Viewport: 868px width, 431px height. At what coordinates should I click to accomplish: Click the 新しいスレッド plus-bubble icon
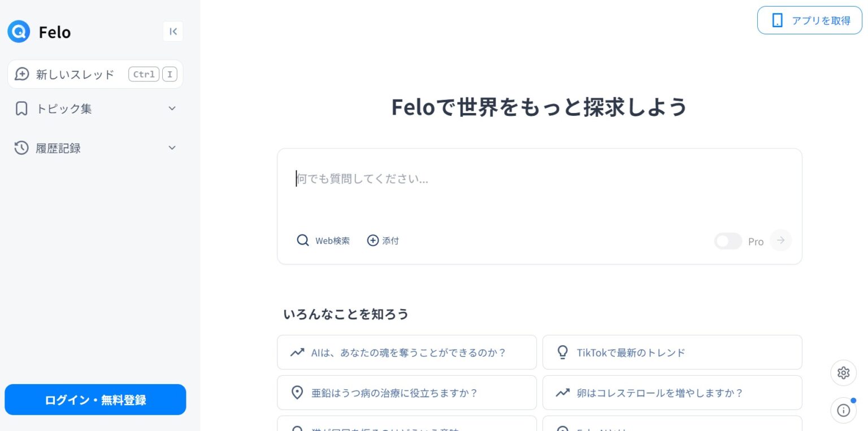point(21,74)
